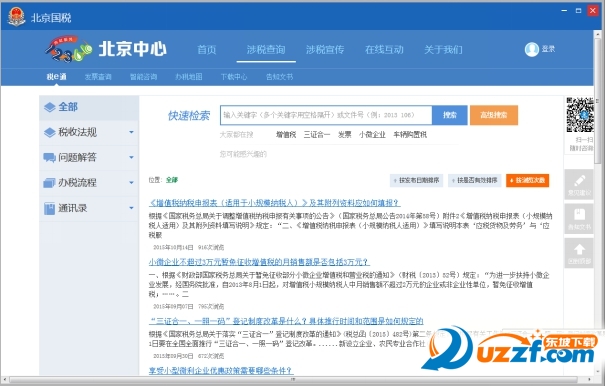Sort results by validity
The image size is (605, 387).
point(474,180)
